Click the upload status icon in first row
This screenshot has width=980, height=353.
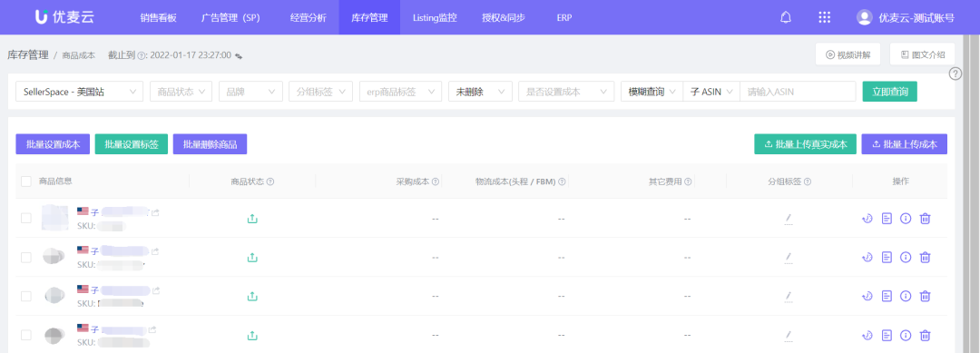tap(252, 219)
